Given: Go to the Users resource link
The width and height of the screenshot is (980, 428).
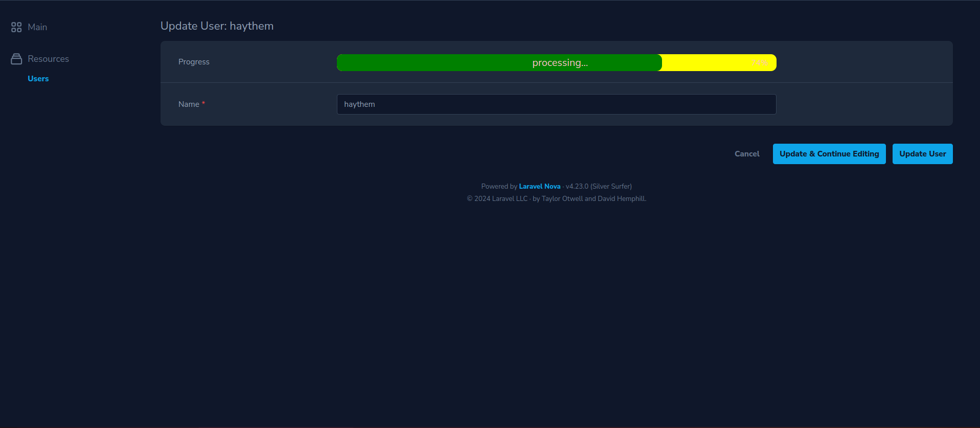Looking at the screenshot, I should click(38, 79).
